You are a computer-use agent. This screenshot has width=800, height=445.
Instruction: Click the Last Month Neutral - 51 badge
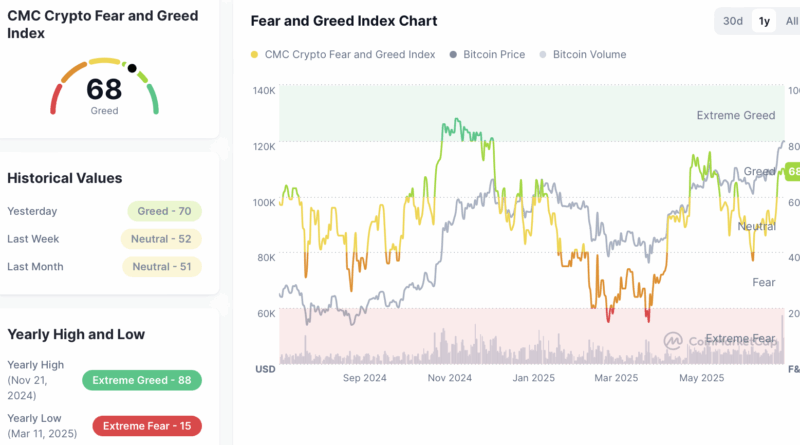click(x=161, y=267)
